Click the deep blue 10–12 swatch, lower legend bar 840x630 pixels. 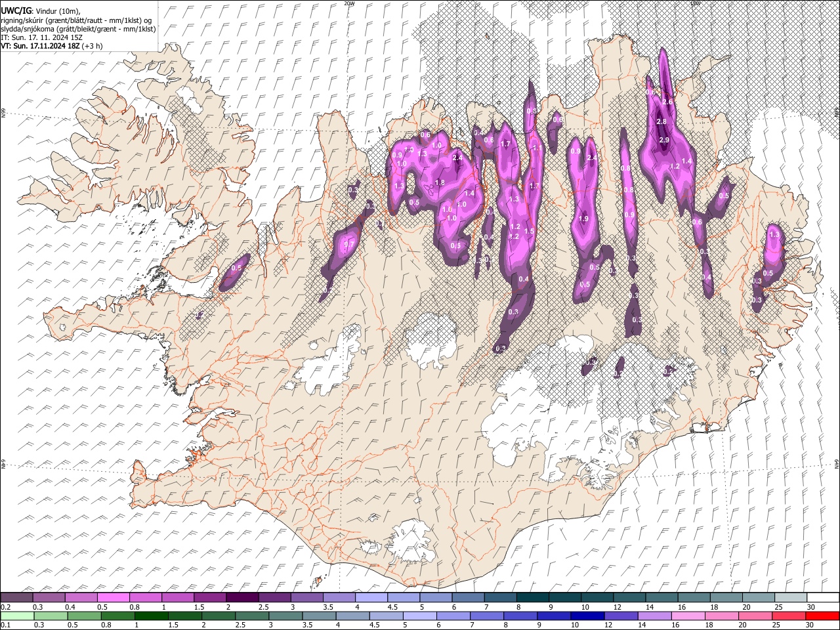pyautogui.click(x=587, y=616)
